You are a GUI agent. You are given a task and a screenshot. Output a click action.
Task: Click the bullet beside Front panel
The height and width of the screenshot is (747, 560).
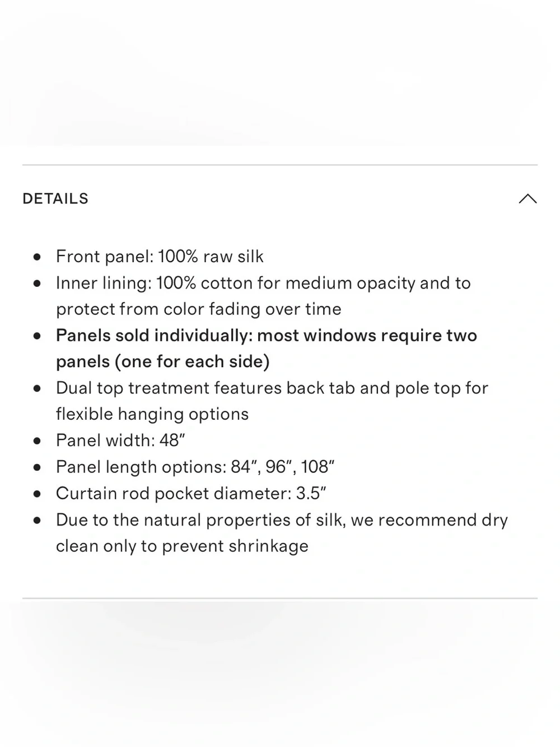click(38, 257)
